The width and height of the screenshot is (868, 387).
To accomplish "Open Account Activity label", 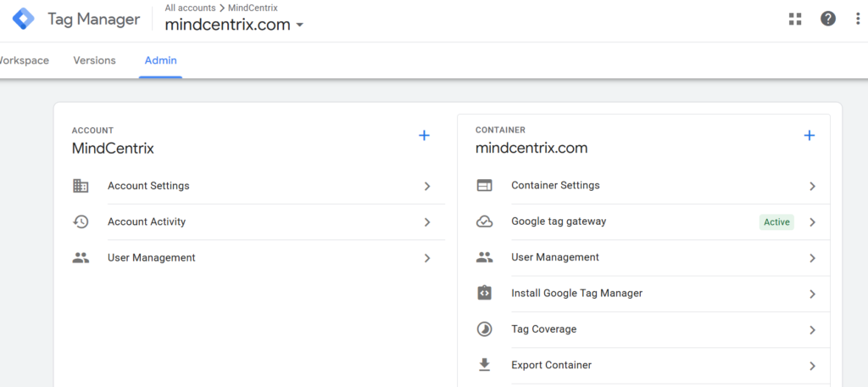I will (x=147, y=222).
